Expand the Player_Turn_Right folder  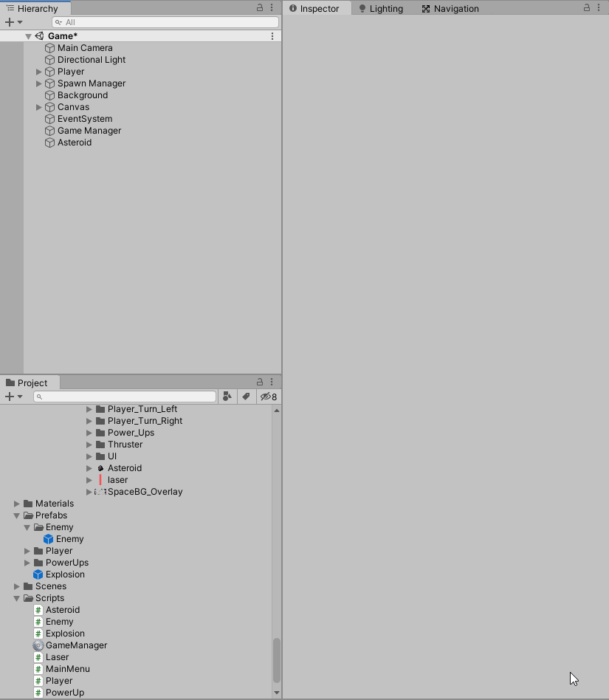click(x=89, y=421)
